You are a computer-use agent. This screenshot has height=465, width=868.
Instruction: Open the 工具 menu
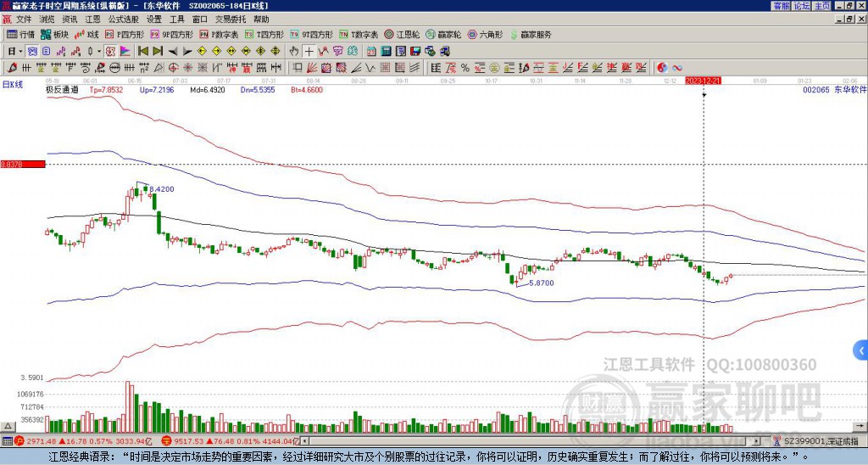[x=176, y=20]
